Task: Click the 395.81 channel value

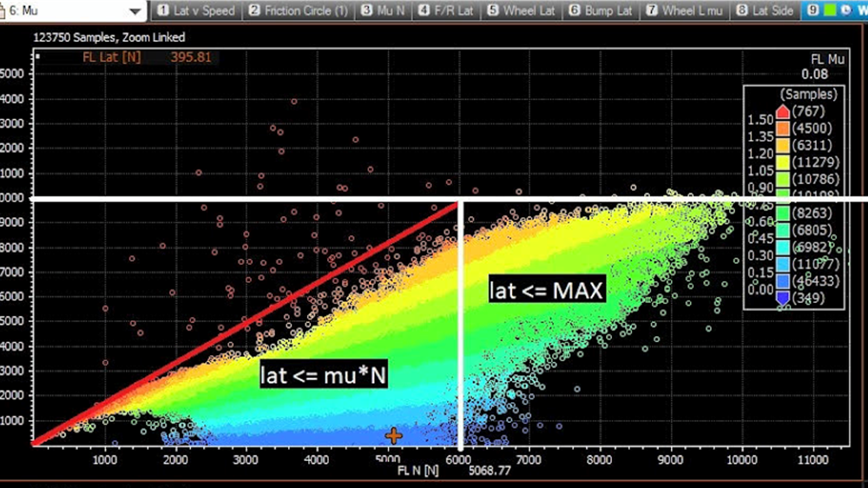Action: tap(190, 57)
